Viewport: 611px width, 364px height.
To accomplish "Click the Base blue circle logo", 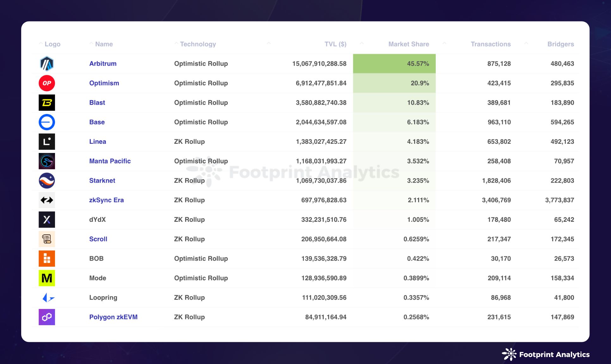I will [x=47, y=122].
